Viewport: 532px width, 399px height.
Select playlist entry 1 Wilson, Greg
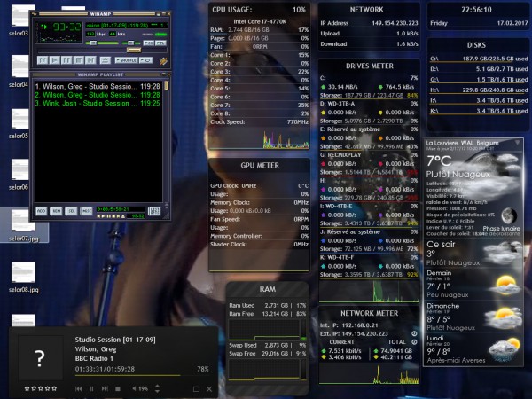pyautogui.click(x=98, y=87)
